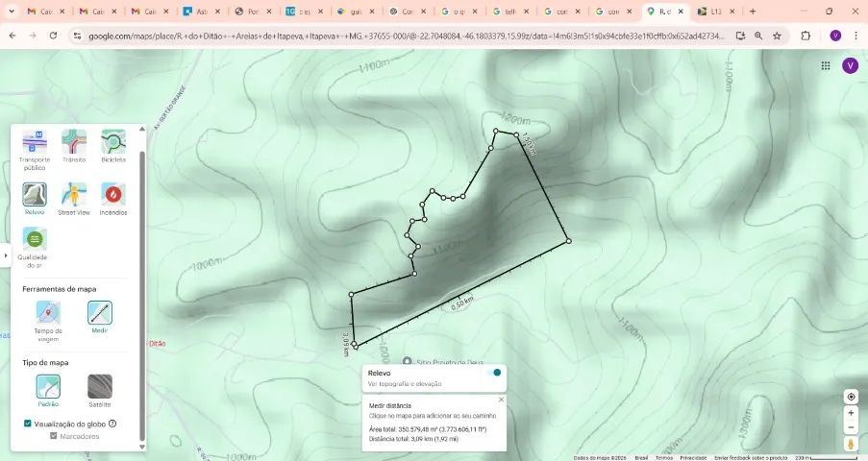Switch to the L13 tab
868x461 pixels.
717,12
